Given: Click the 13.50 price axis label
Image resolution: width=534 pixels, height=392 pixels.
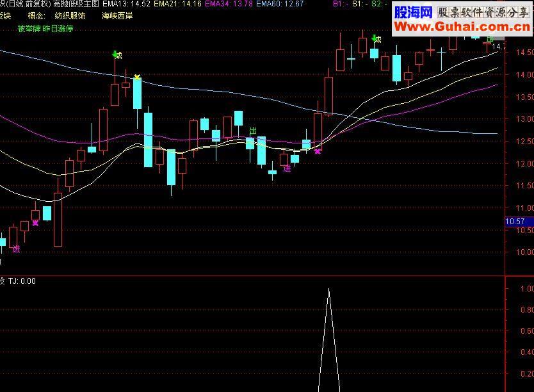Looking at the screenshot, I should click(x=525, y=97).
